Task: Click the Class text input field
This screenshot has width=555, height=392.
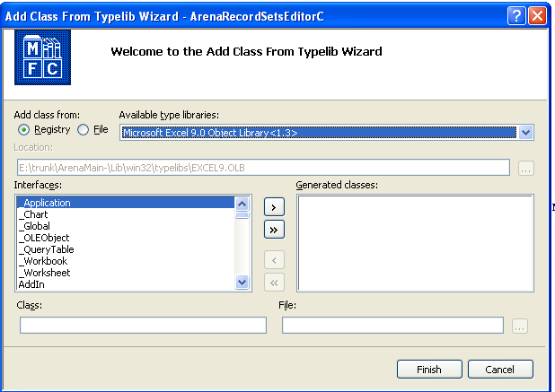Action: coord(143,325)
